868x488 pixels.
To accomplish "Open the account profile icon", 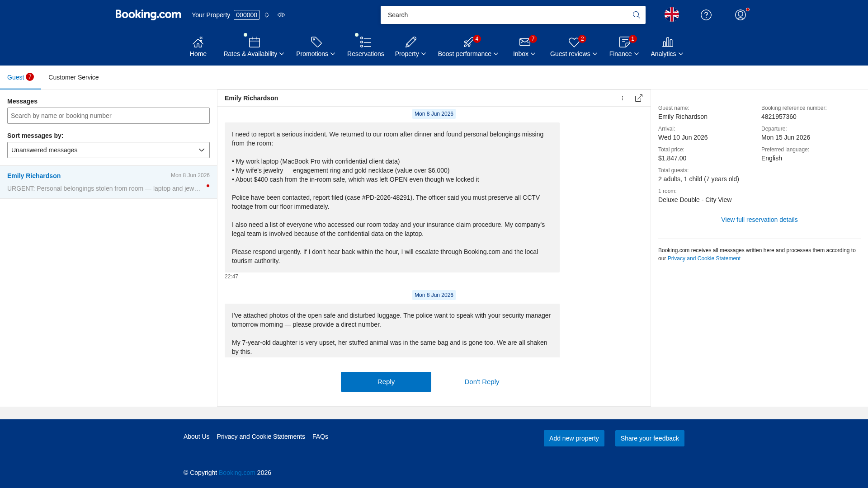I will [x=741, y=15].
